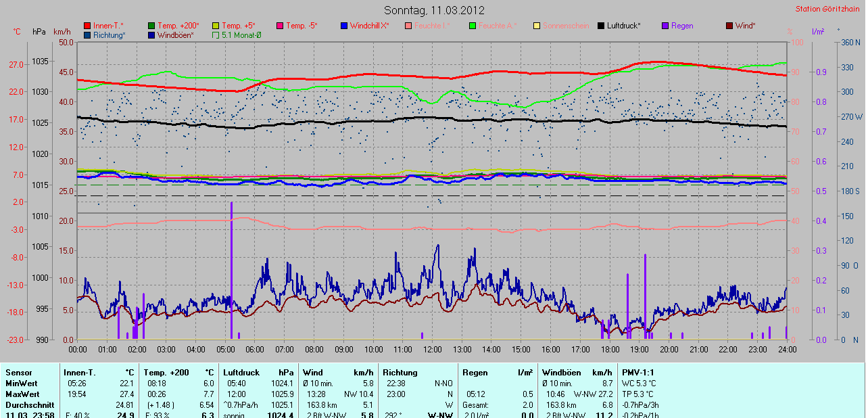Click the steel blue Richtung legend swatch

[x=87, y=34]
